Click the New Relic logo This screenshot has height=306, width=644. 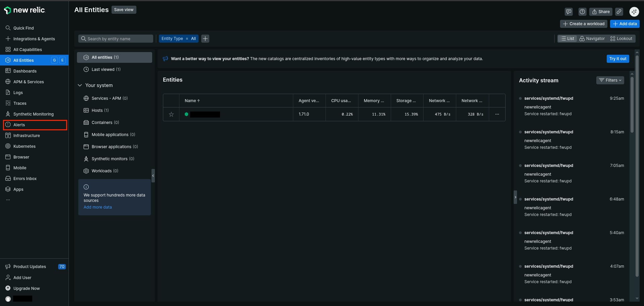click(x=25, y=10)
